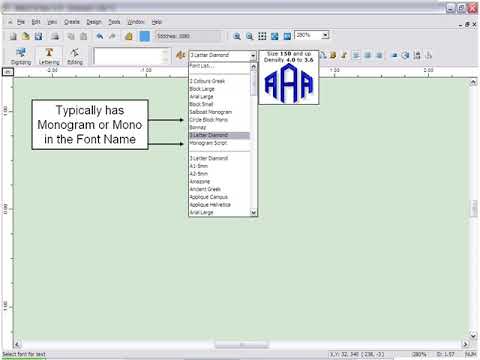The width and height of the screenshot is (480, 360).
Task: Open the Edit menu
Action: [x=36, y=22]
